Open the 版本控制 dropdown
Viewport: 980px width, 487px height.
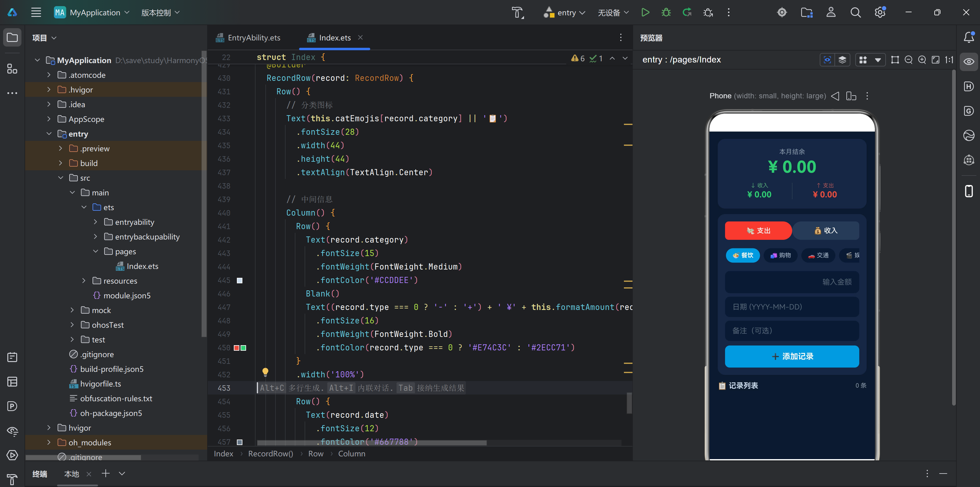[160, 13]
